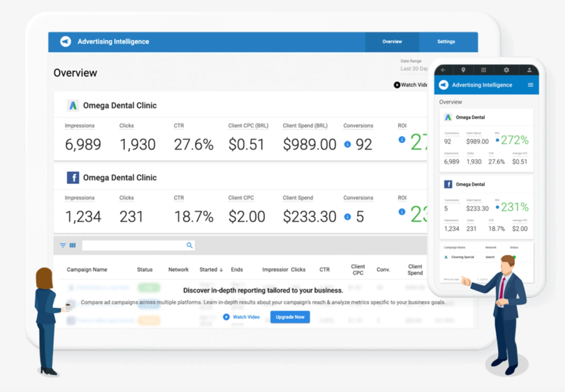Click the Advertising Intelligence megaphone logo
The width and height of the screenshot is (565, 392).
pyautogui.click(x=66, y=41)
